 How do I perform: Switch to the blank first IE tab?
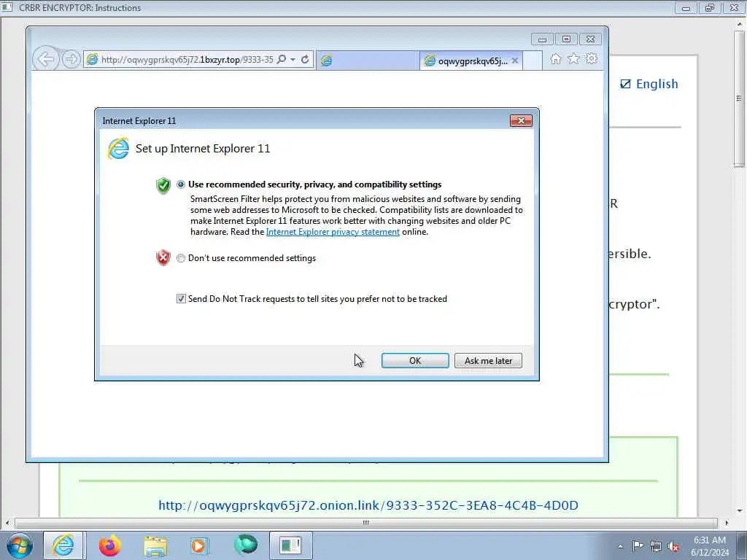368,61
